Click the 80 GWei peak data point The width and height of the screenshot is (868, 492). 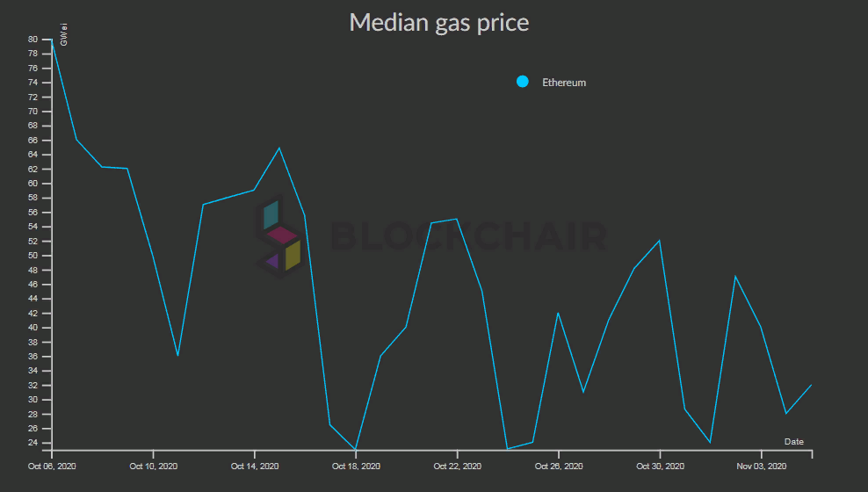click(52, 40)
